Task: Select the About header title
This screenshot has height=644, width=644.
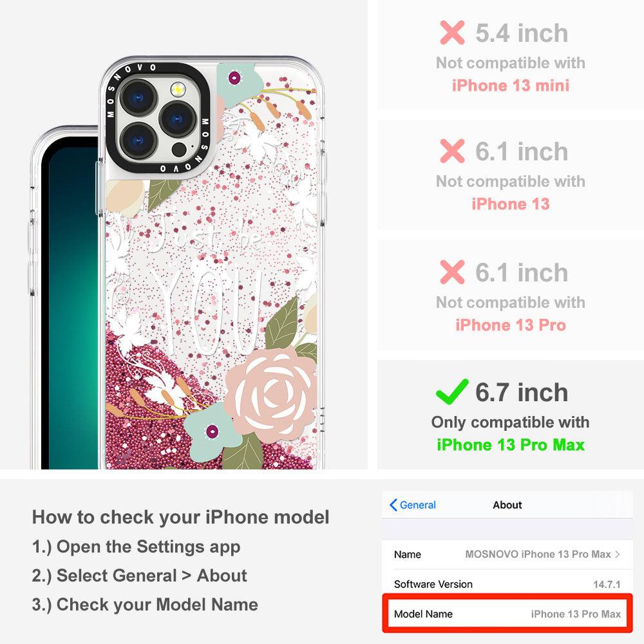Action: click(x=507, y=505)
